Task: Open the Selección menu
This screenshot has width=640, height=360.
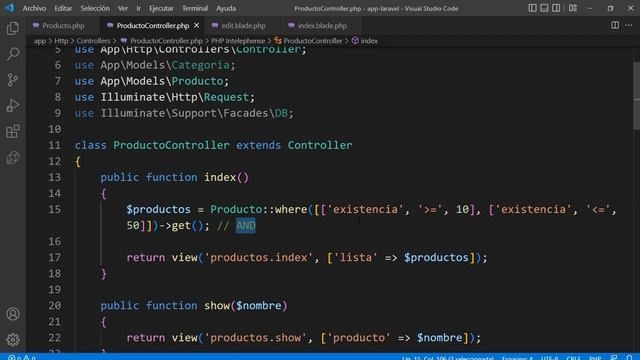Action: [x=95, y=8]
